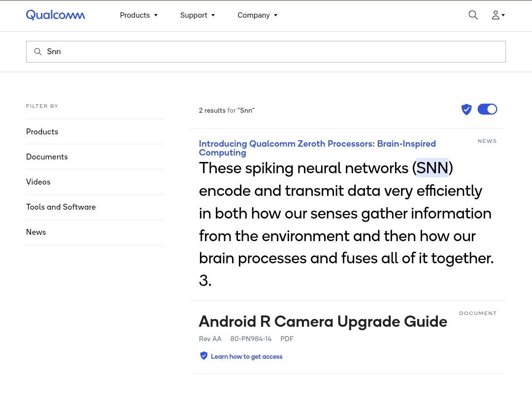Click the shield icon next to Learn how to get access
Viewport: 532px width, 409px height.
pos(203,356)
